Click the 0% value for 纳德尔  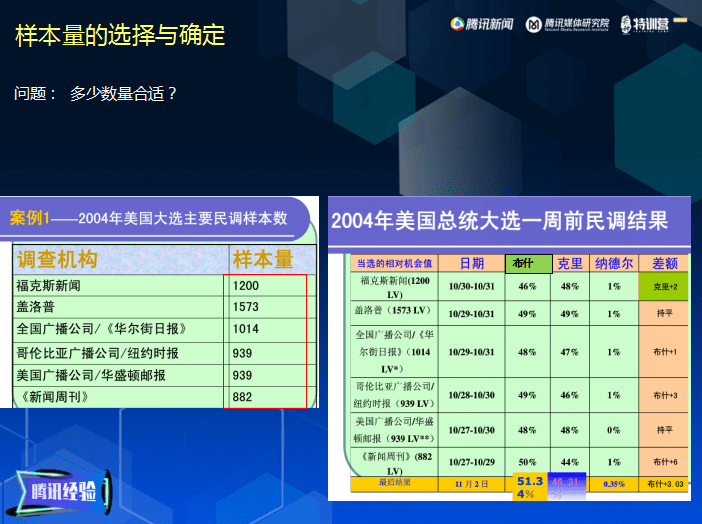pyautogui.click(x=614, y=430)
